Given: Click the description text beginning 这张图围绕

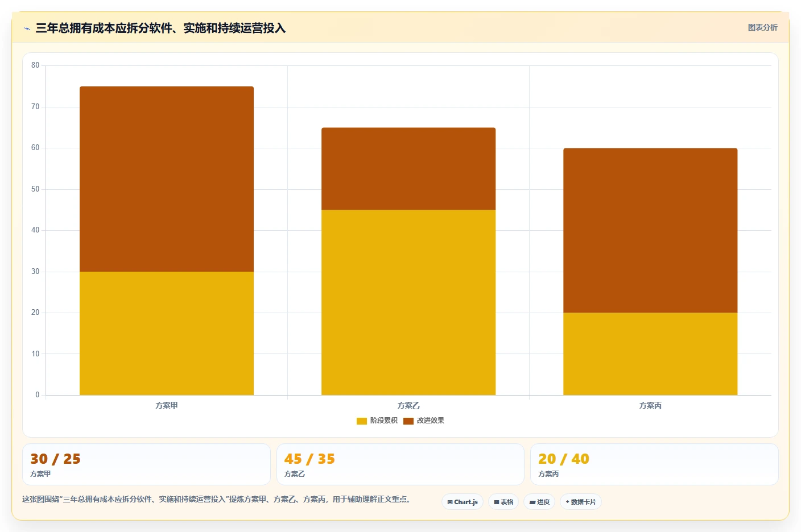Looking at the screenshot, I should (216, 499).
